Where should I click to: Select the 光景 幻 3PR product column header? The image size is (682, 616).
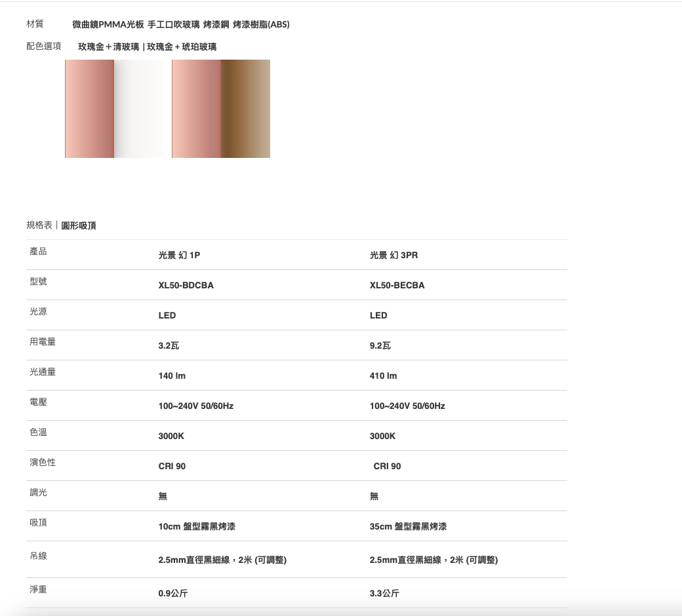point(393,256)
